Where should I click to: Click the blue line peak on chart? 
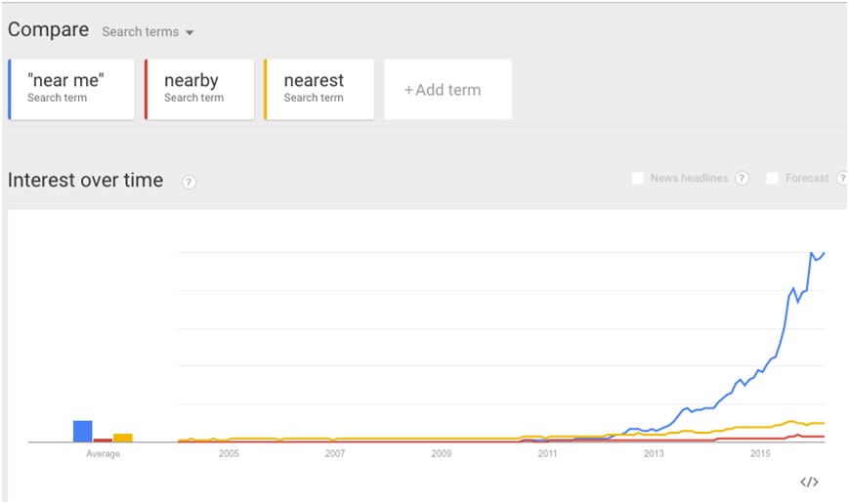click(x=812, y=253)
